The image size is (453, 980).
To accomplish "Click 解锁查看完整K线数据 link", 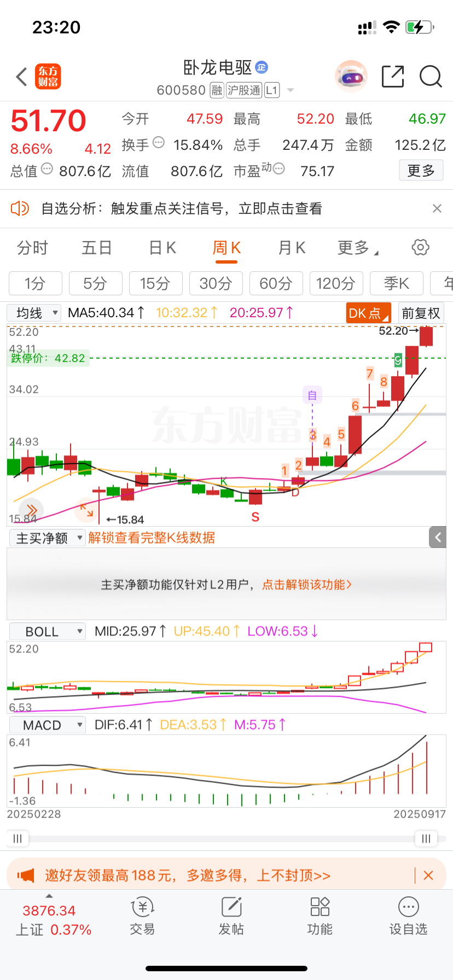I will pos(152,538).
